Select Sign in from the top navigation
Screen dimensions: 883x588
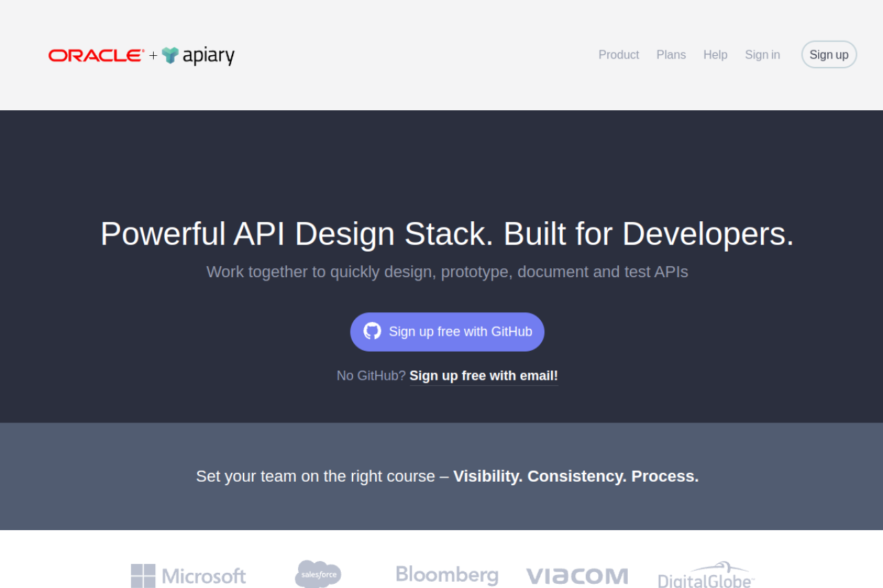[762, 54]
